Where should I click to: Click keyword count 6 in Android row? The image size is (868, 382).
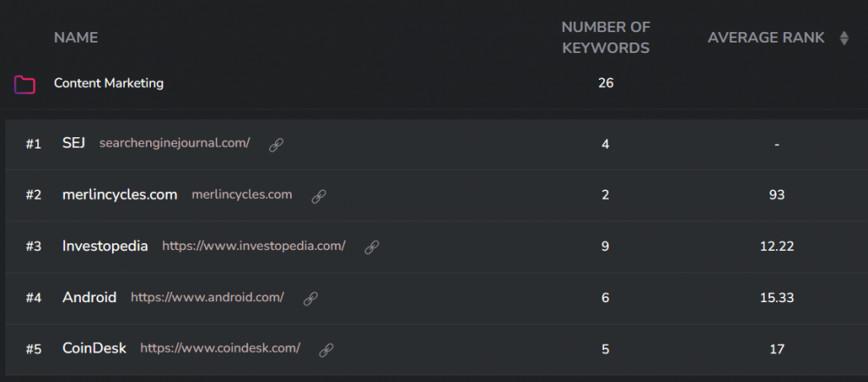click(605, 298)
